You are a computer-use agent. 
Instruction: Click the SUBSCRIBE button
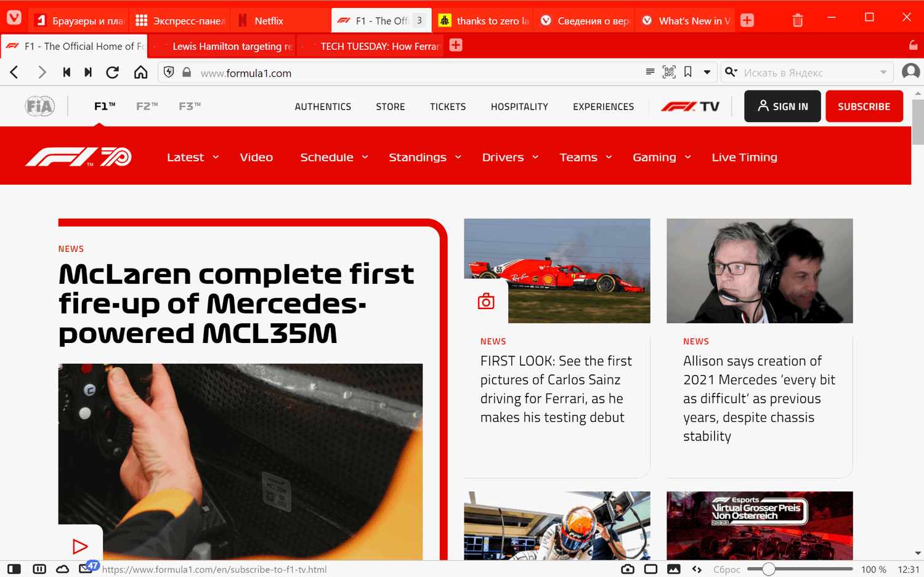pos(864,106)
